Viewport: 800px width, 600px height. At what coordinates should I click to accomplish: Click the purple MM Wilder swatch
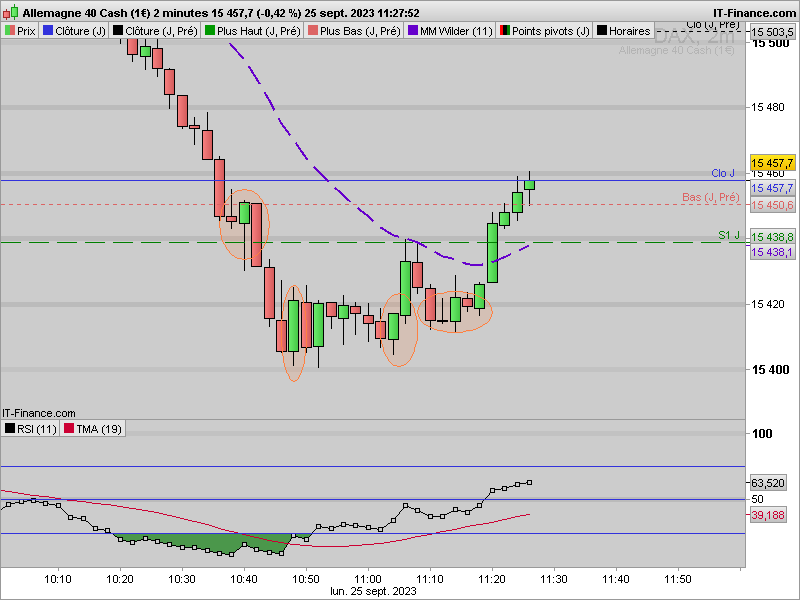pyautogui.click(x=413, y=31)
